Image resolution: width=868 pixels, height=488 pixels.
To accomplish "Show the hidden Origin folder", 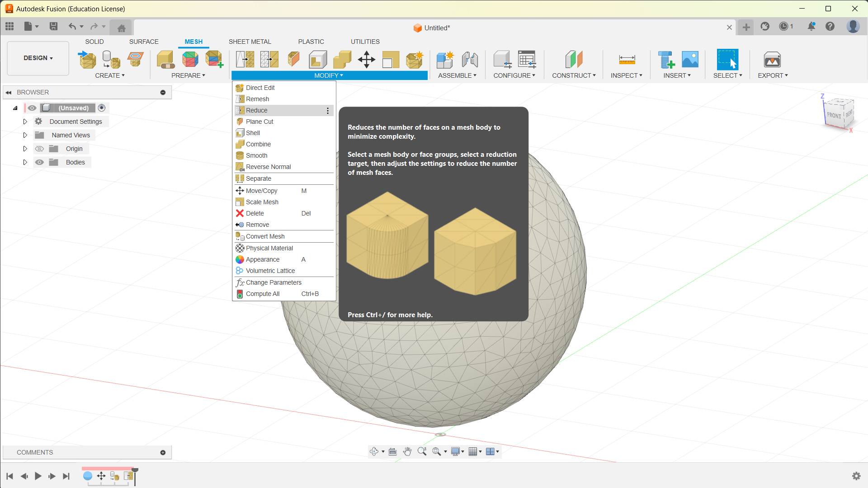I will [39, 149].
